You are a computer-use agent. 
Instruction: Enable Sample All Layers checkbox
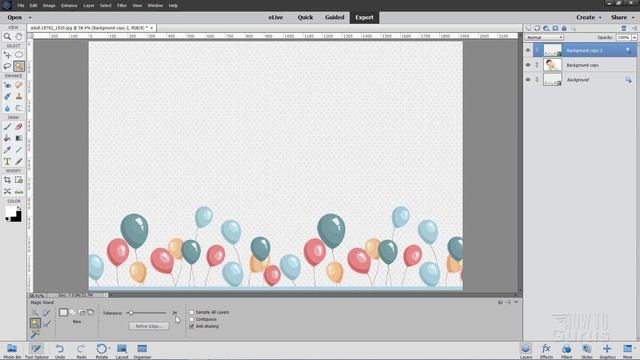pyautogui.click(x=191, y=312)
